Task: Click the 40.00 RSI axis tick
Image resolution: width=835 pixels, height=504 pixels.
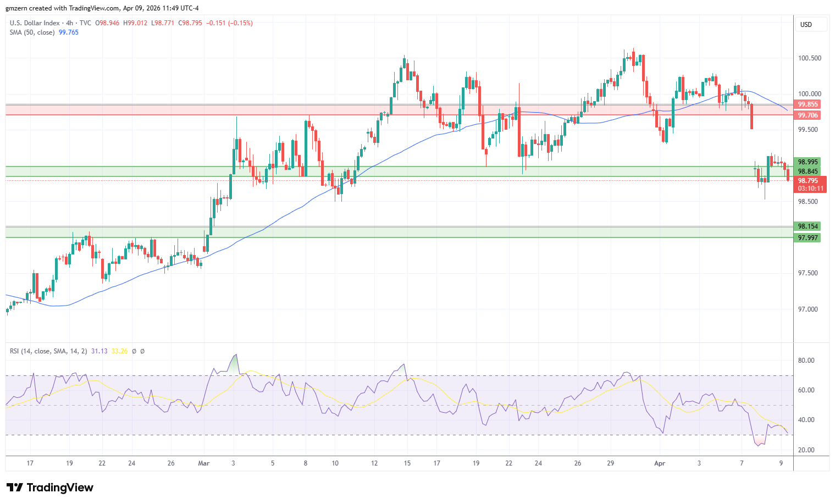Action: (x=806, y=420)
